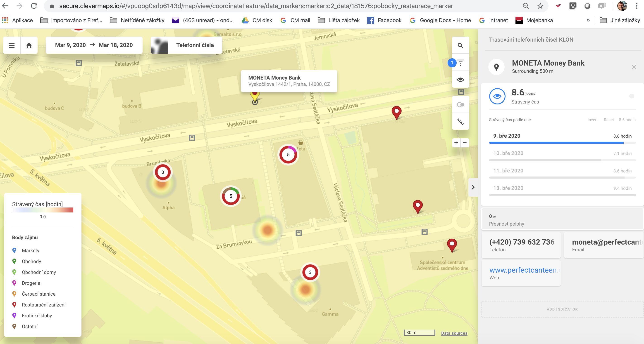Click the cluster marker of 3 near Brumlovka
The height and width of the screenshot is (344, 644).
[x=162, y=172]
